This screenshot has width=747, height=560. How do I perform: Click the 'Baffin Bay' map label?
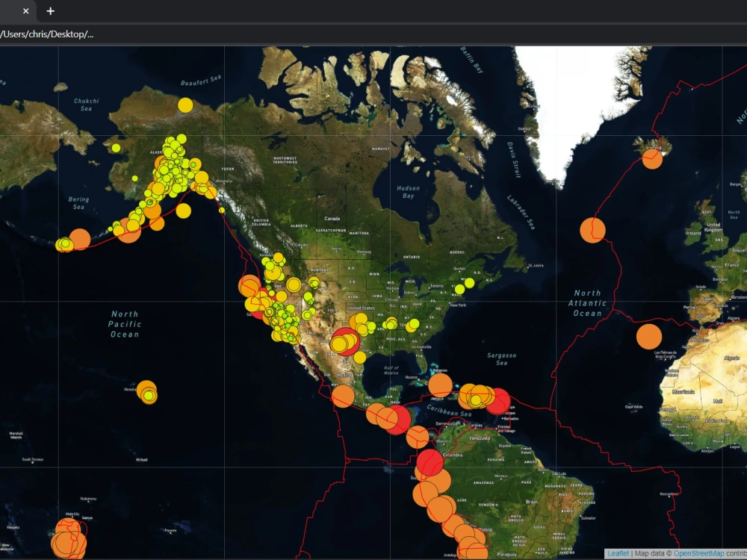[471, 60]
